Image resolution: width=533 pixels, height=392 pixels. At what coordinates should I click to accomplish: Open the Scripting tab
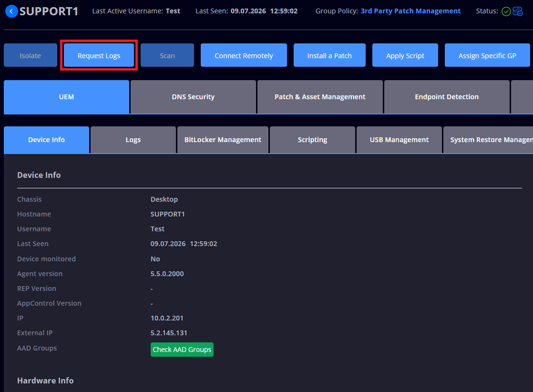[312, 140]
